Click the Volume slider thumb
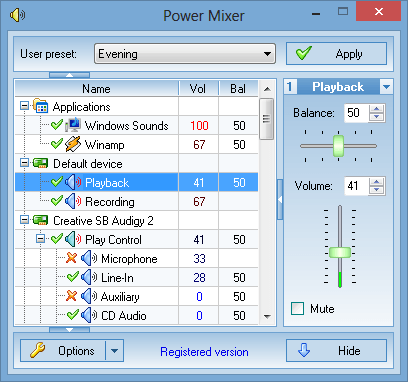The height and width of the screenshot is (382, 408). (340, 252)
